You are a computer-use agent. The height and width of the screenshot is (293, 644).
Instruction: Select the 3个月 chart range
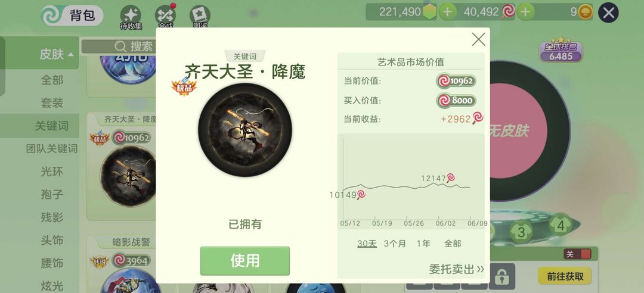point(395,244)
